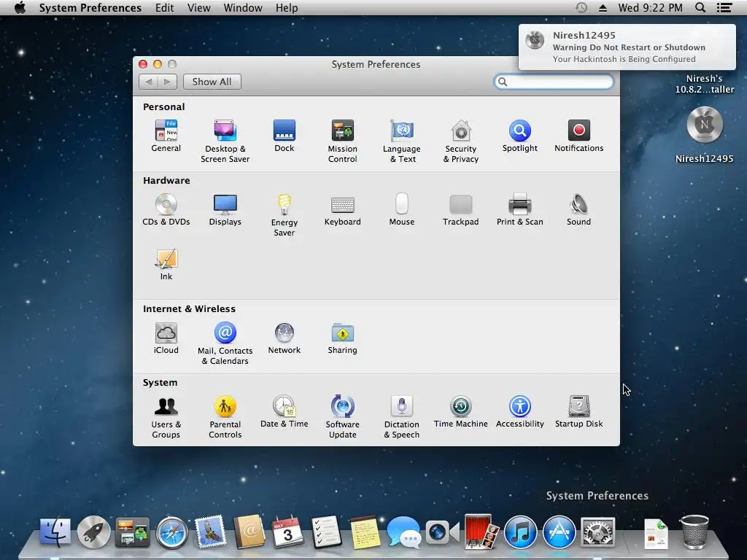Open the Mouse preference pane
The image size is (747, 560).
pos(402,210)
